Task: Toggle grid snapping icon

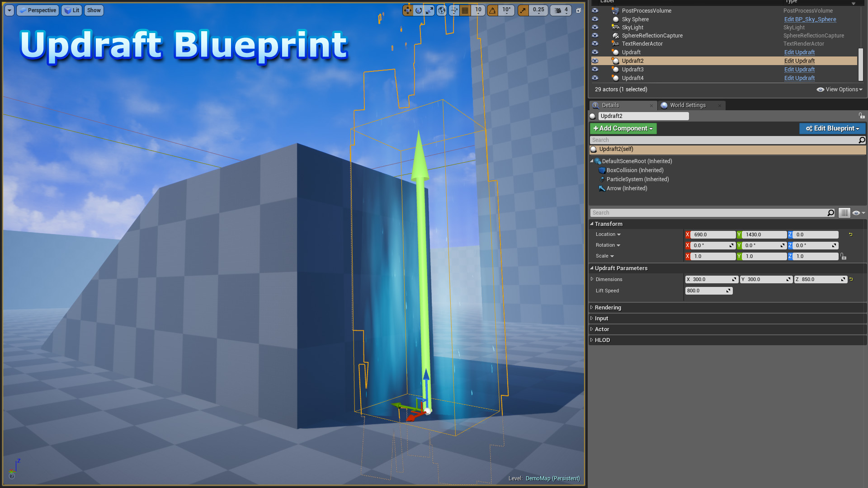Action: tap(465, 10)
